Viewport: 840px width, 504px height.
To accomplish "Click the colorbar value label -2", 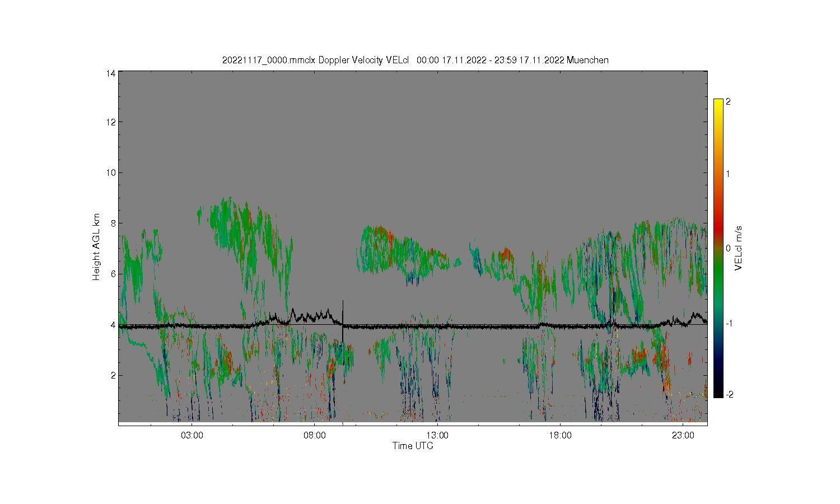I will [x=729, y=395].
